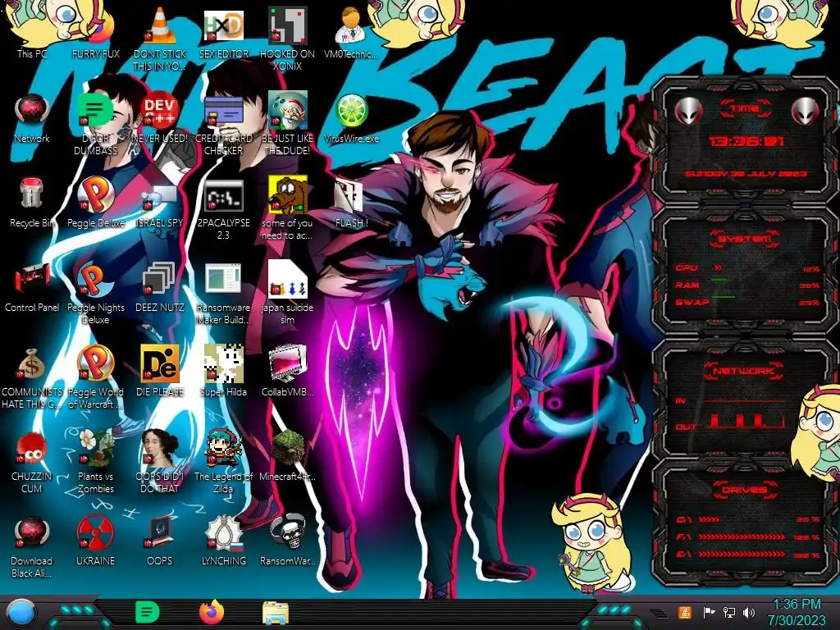The width and height of the screenshot is (840, 630).
Task: Open the green music app on taskbar
Action: point(147,612)
